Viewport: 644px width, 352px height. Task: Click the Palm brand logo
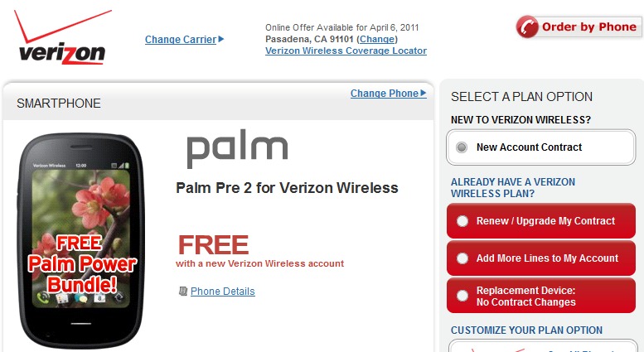[237, 150]
